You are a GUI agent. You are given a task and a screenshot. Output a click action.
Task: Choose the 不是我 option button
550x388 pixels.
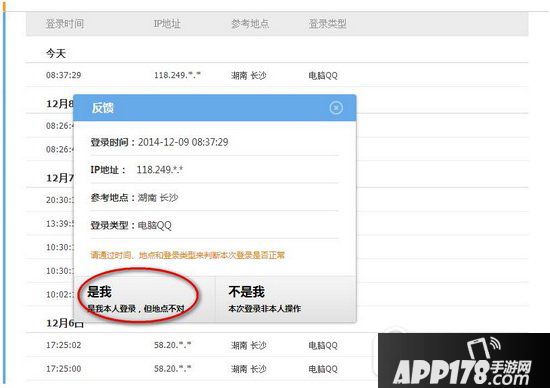[x=286, y=299]
